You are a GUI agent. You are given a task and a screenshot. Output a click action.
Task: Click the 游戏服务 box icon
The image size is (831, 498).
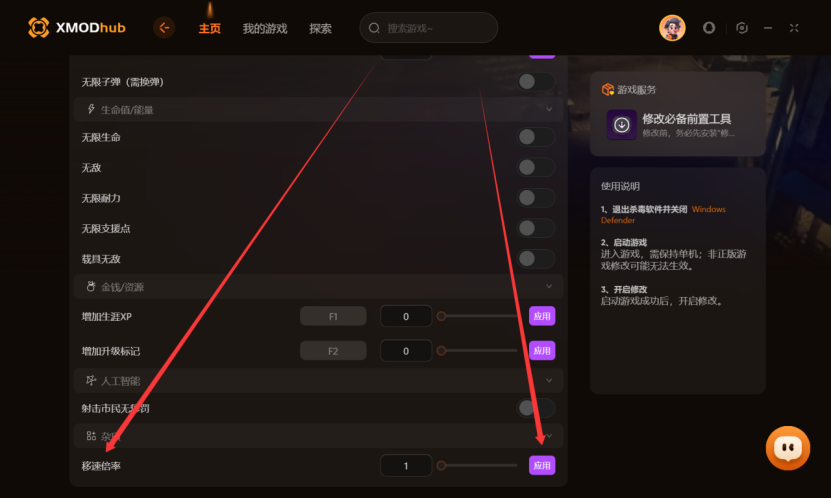point(607,90)
